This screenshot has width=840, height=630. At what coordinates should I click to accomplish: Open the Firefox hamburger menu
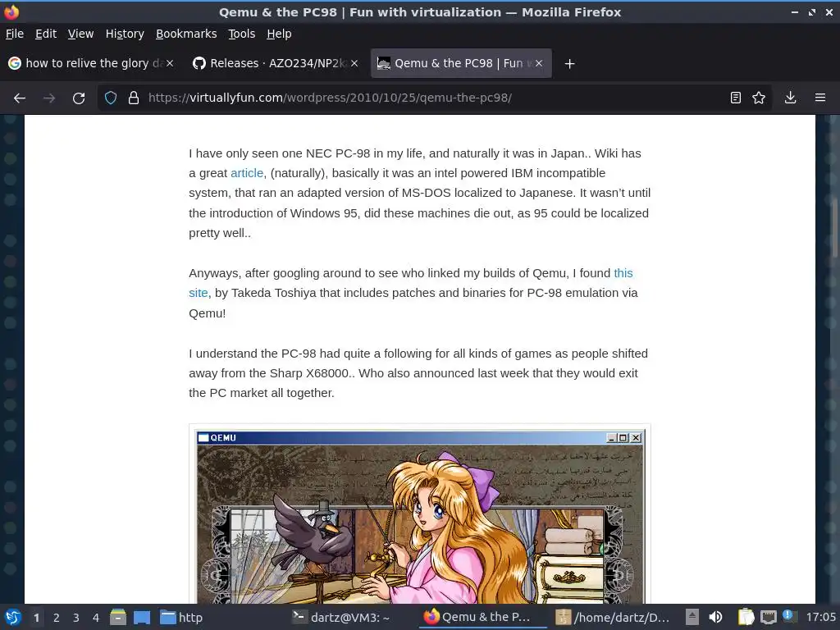click(x=820, y=98)
